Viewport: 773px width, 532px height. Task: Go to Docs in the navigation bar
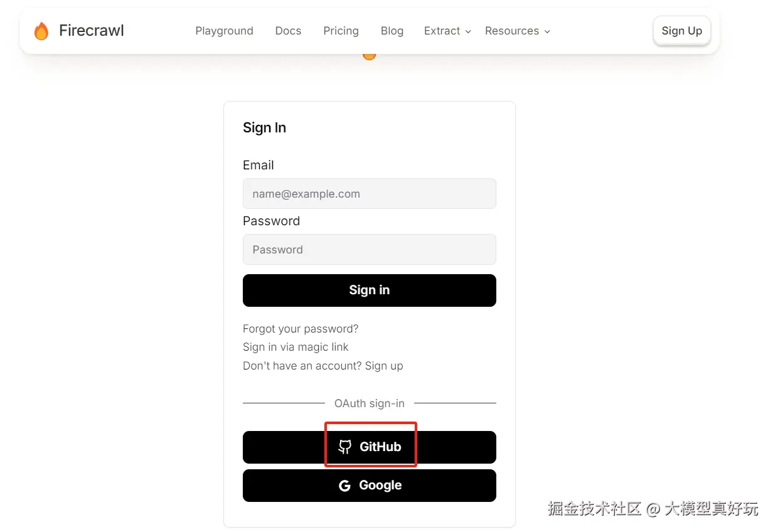(288, 31)
